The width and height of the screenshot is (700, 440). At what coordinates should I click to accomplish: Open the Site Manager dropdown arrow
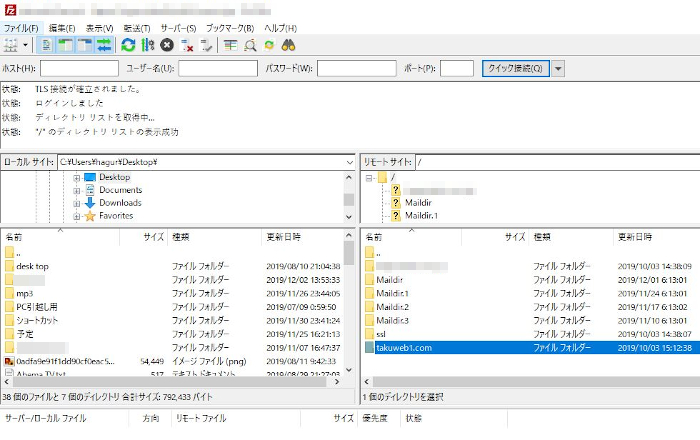pyautogui.click(x=25, y=45)
